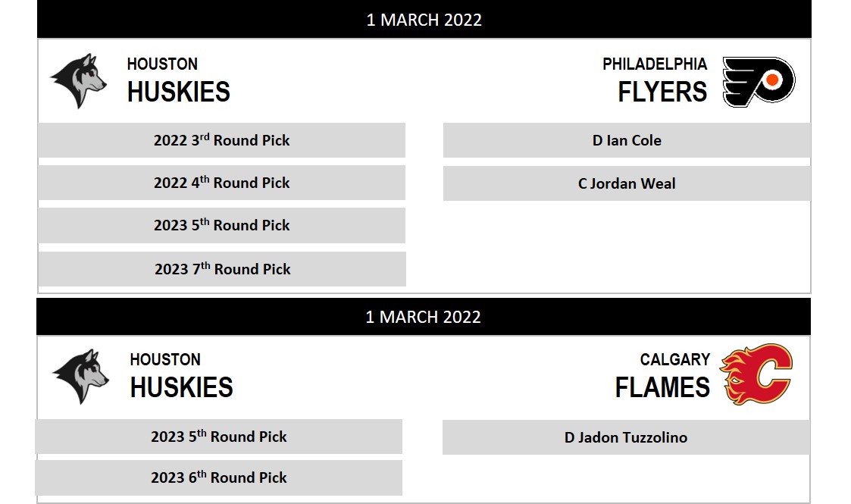Click the Huskies logo in the Flames trade
The image size is (851, 504).
tap(80, 376)
